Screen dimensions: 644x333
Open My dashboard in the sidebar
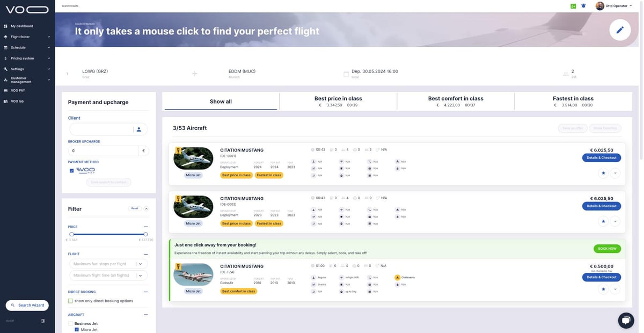tap(21, 26)
